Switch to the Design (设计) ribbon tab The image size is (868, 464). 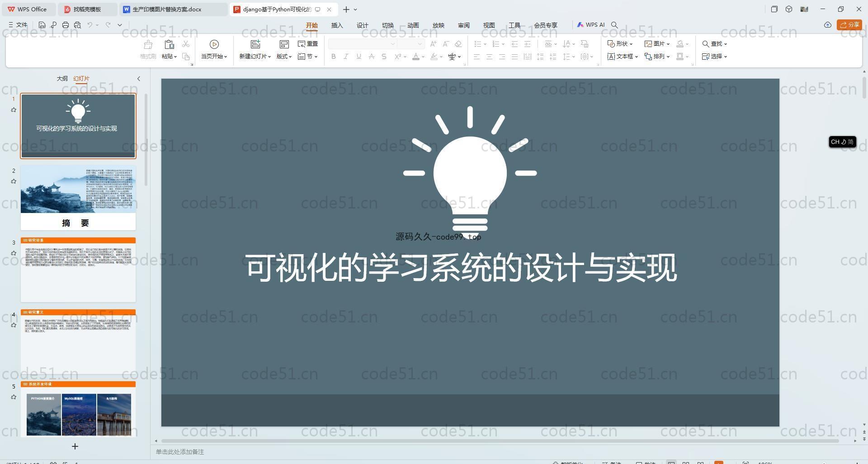363,25
